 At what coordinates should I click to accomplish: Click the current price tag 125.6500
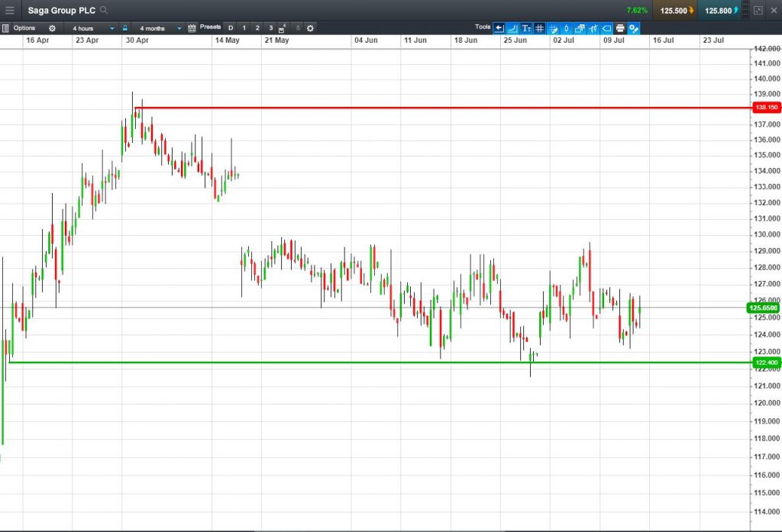[764, 308]
